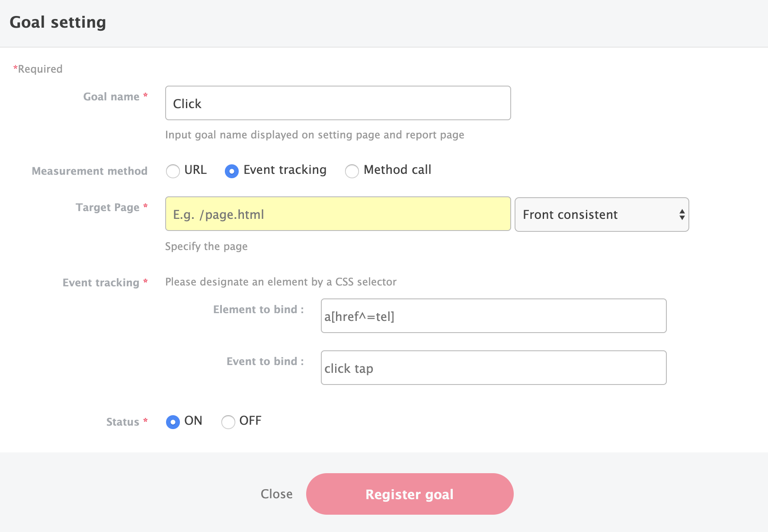
Task: Click the Close link
Action: tap(276, 494)
